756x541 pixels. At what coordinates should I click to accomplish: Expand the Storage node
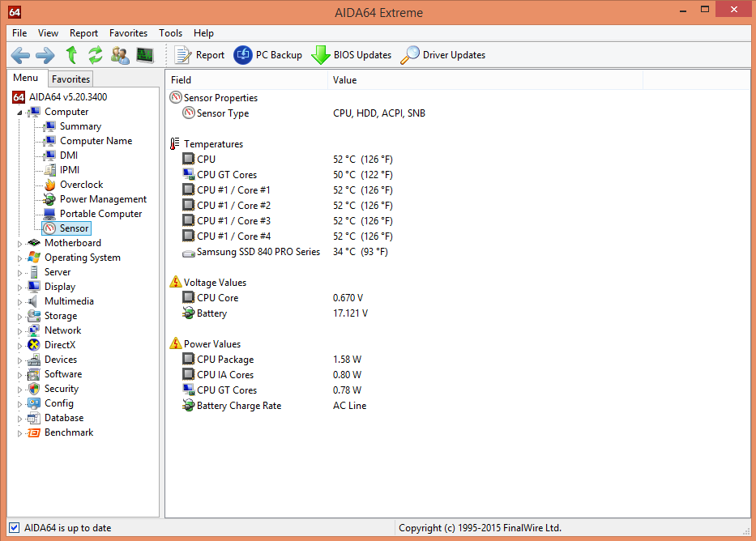19,317
